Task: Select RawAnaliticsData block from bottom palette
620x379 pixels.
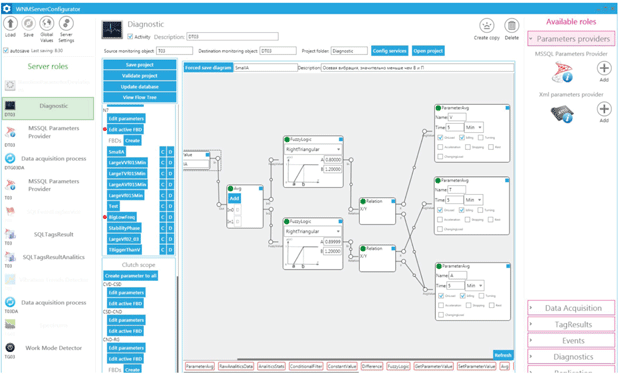Action: pos(236,367)
